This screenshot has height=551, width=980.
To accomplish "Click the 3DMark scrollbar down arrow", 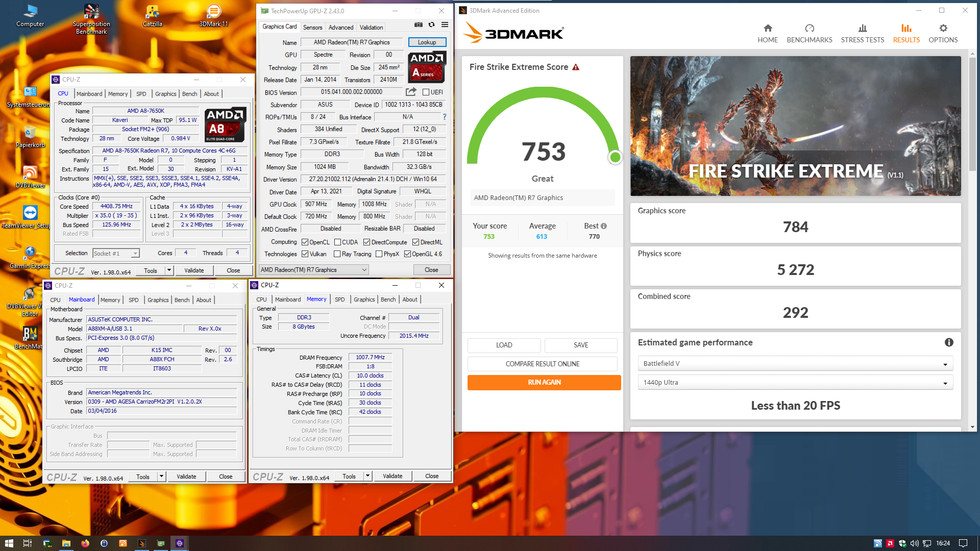I will click(x=972, y=427).
